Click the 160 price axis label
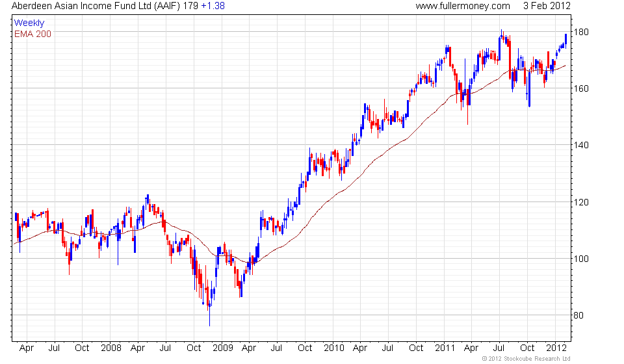The height and width of the screenshot is (364, 624). [581, 88]
